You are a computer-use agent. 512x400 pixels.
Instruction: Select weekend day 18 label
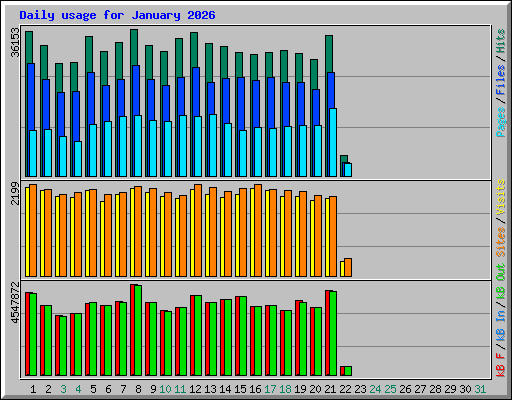[285, 389]
